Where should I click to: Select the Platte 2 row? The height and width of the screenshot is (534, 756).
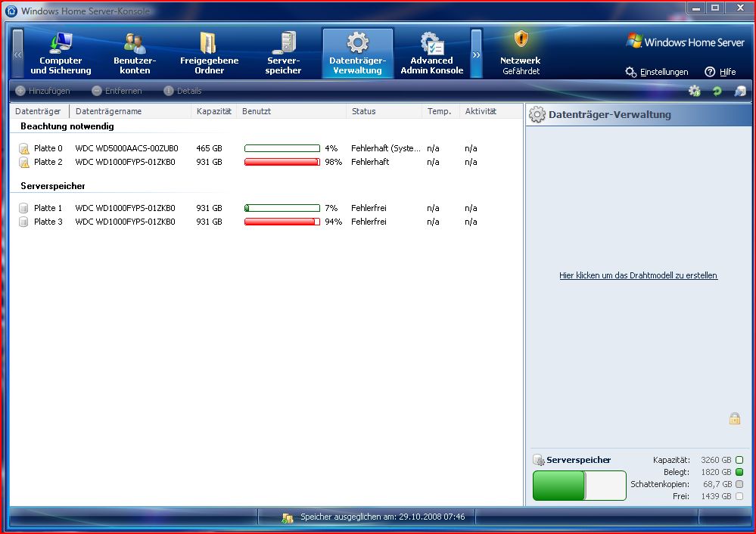pos(266,162)
